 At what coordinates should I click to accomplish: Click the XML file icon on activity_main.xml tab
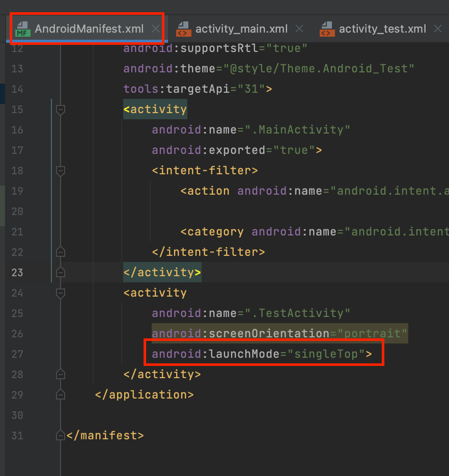pyautogui.click(x=184, y=29)
